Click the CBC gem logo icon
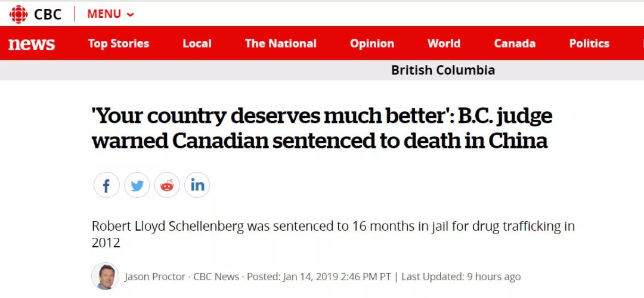 (18, 14)
